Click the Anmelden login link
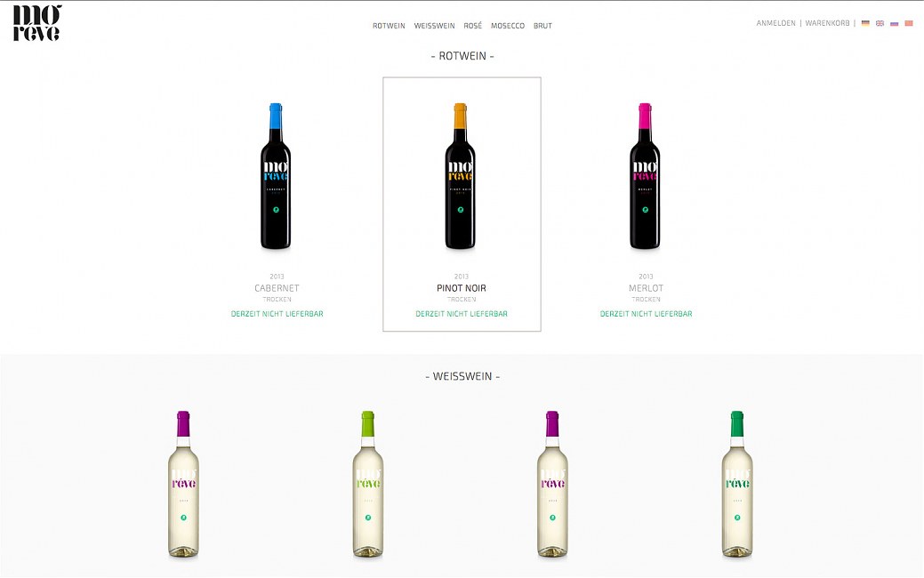 click(776, 24)
